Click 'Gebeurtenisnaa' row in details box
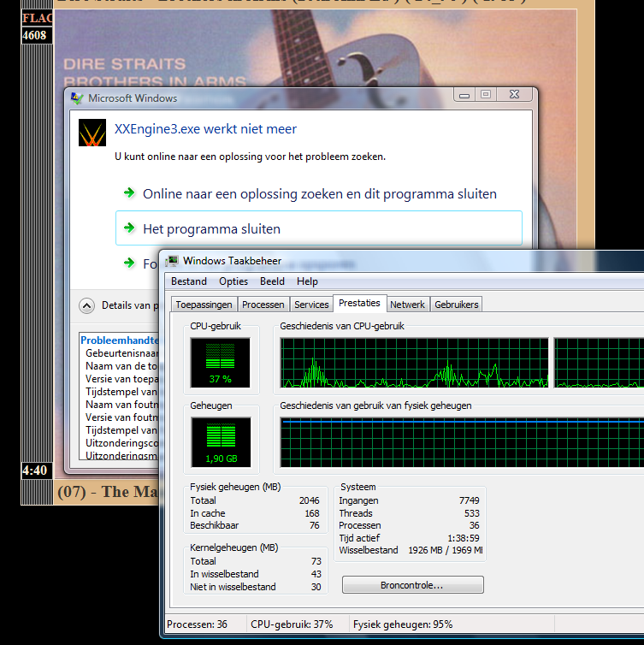Image resolution: width=644 pixels, height=645 pixels. click(x=121, y=353)
